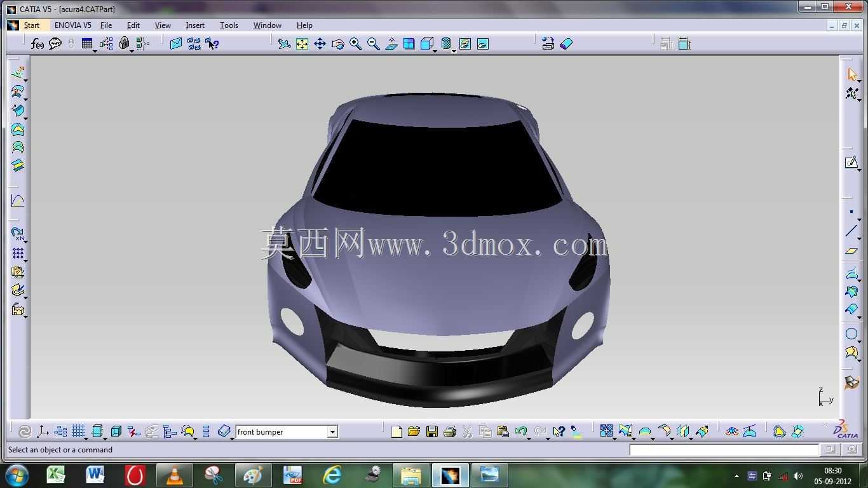Open Excel from the taskbar

(x=56, y=475)
